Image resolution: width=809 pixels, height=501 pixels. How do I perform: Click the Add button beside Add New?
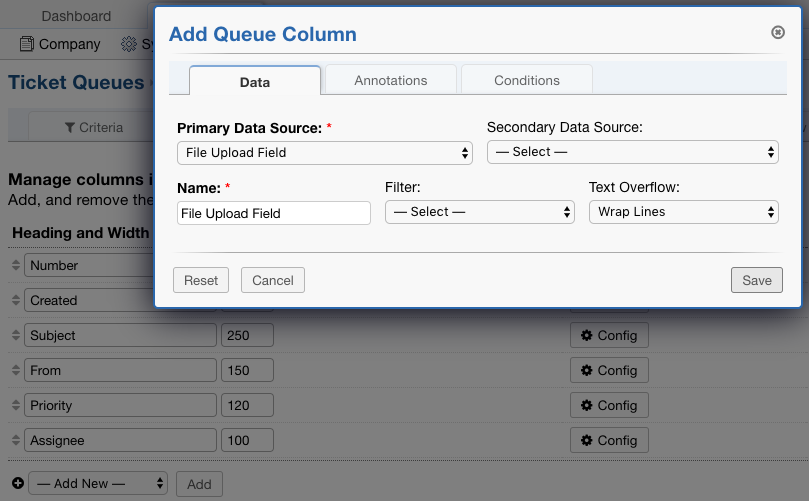(199, 484)
